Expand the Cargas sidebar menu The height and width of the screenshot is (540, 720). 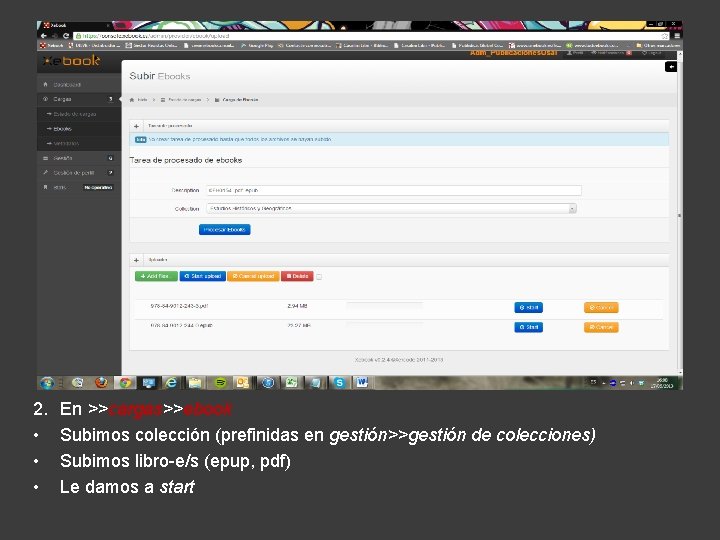coord(79,99)
